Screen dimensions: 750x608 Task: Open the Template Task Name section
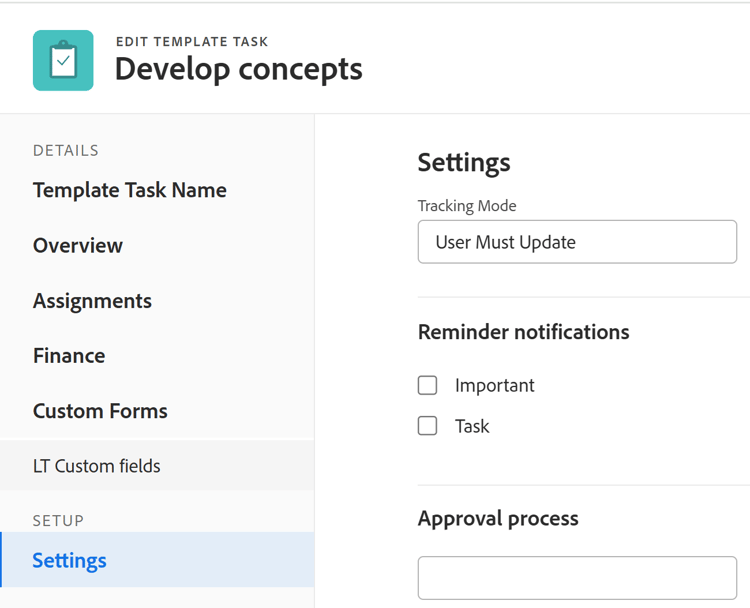[x=130, y=190]
